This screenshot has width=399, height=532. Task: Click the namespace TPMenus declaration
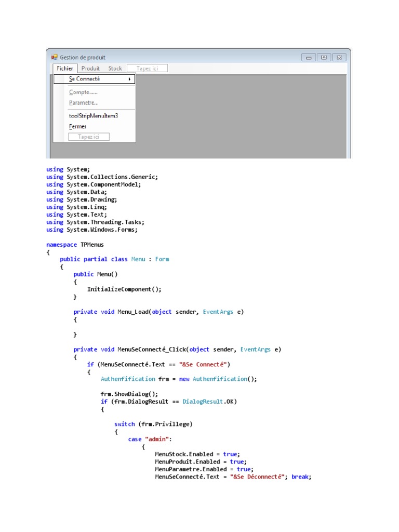coord(75,245)
